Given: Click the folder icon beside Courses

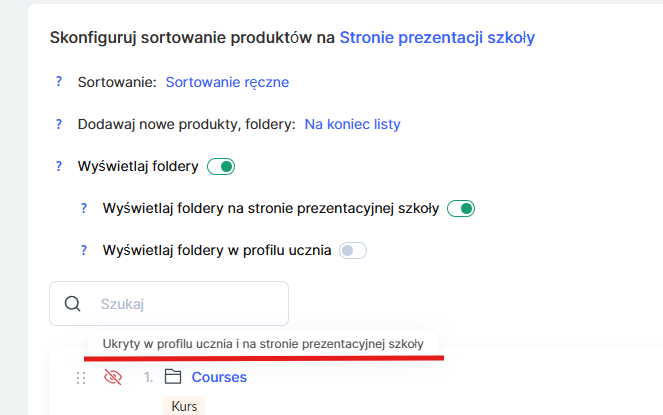Looking at the screenshot, I should coord(172,377).
